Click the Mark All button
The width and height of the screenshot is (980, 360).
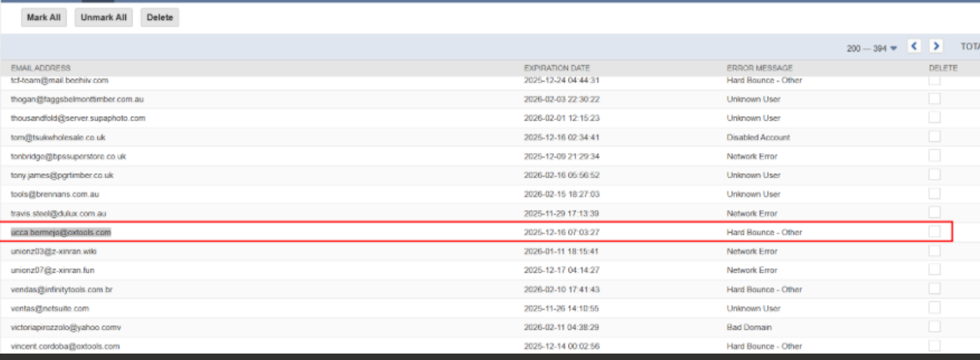pos(44,18)
